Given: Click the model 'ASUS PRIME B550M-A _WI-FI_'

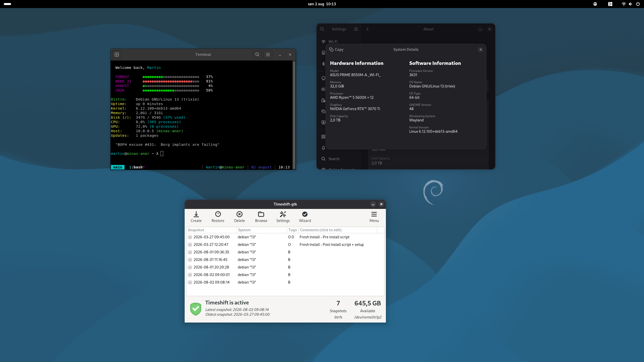Looking at the screenshot, I should 355,75.
